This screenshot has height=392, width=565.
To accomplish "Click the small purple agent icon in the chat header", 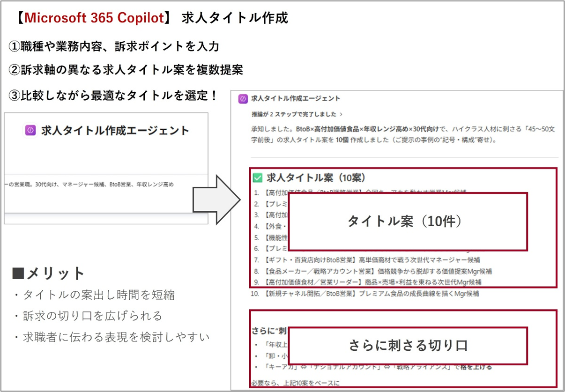I will (243, 99).
